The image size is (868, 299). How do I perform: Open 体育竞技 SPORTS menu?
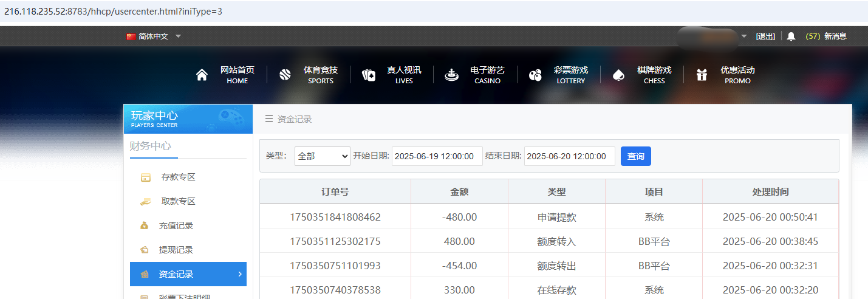pyautogui.click(x=321, y=75)
